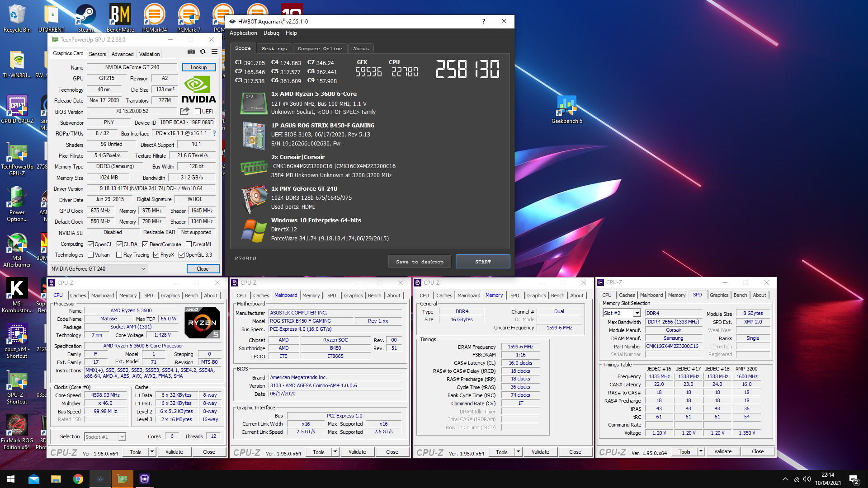Open the Application menu in HWBOT Aquamark
The height and width of the screenshot is (488, 868).
(243, 33)
